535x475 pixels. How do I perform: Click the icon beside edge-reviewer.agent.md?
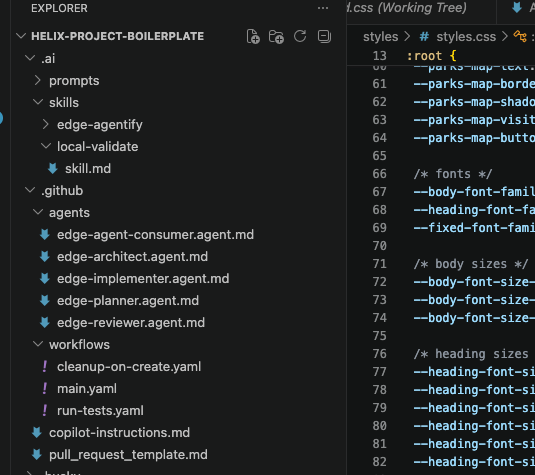45,323
